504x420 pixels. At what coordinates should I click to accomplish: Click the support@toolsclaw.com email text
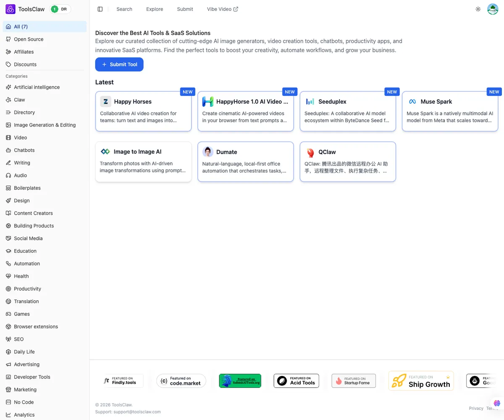click(x=137, y=412)
